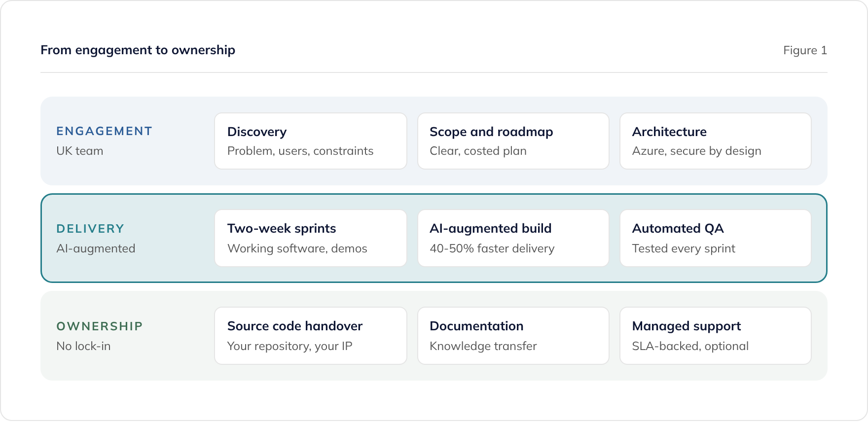Click the Source code handover card
Viewport: 868px width, 422px height.
click(x=311, y=336)
